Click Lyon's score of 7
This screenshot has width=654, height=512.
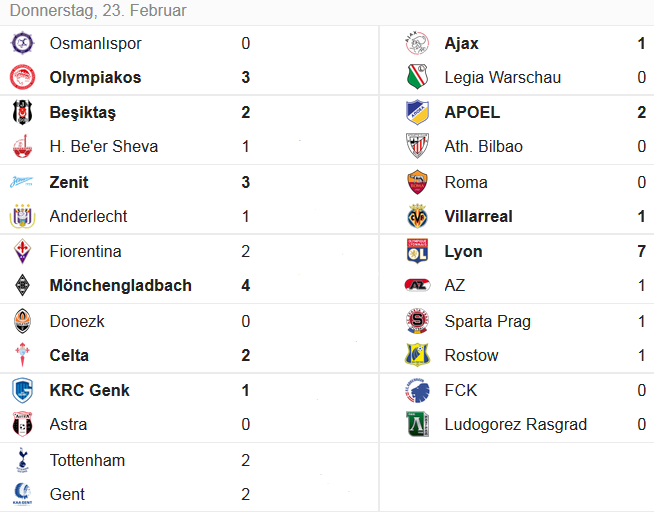(641, 251)
